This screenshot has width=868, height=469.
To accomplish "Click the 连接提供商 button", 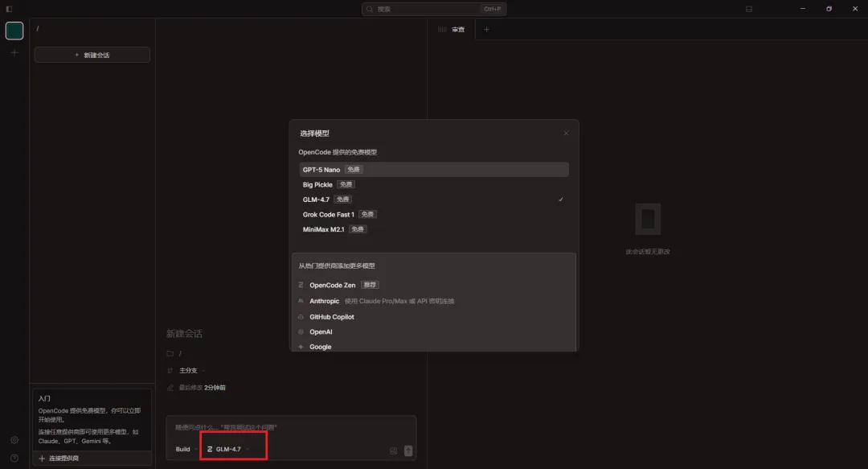I will tap(92, 459).
